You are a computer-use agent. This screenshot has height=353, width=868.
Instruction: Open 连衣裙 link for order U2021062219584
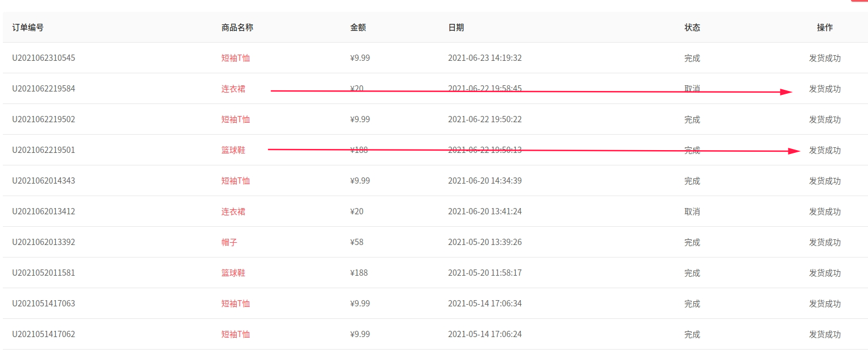233,89
